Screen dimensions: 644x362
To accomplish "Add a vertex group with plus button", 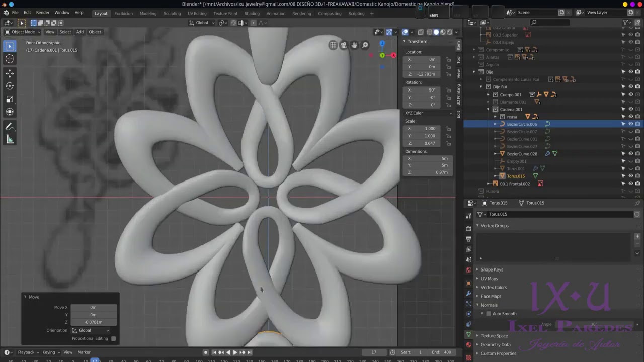I will (637, 236).
